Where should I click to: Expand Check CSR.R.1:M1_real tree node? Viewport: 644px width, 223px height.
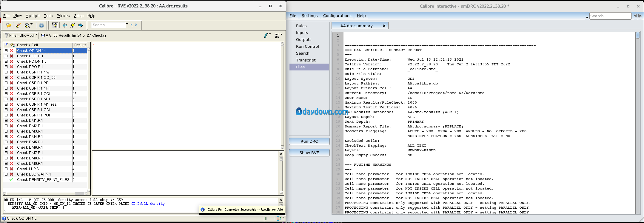6,104
